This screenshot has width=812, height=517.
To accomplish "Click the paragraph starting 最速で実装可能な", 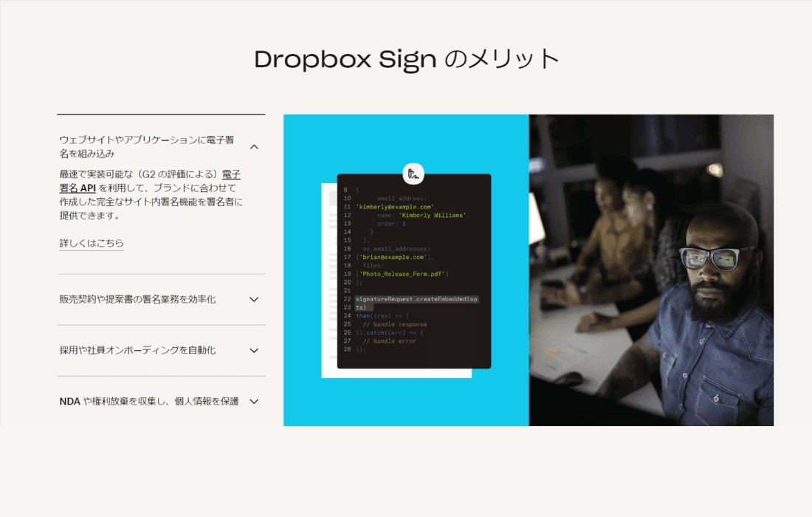I will (151, 195).
